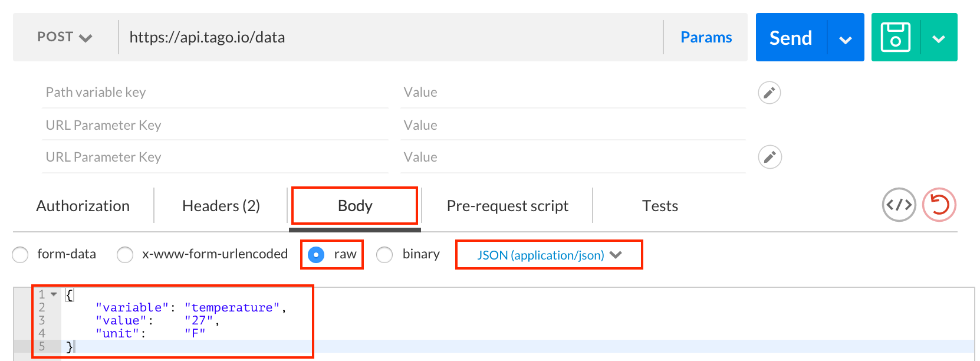Open the Headers (2) tab
Viewport: 980px width, 361px height.
pyautogui.click(x=221, y=206)
